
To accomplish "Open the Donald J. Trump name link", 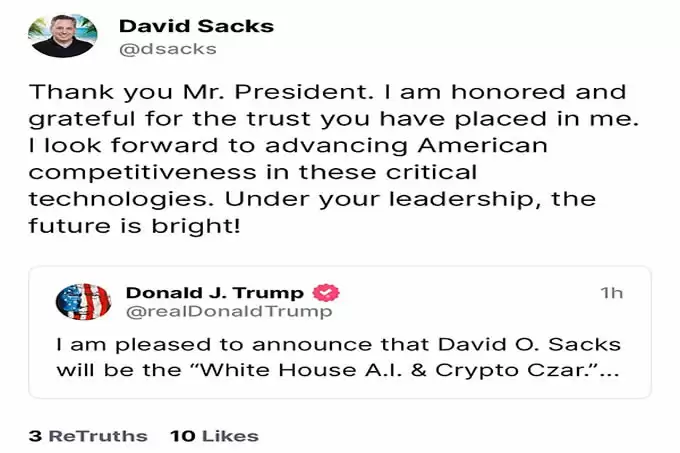I will [215, 293].
